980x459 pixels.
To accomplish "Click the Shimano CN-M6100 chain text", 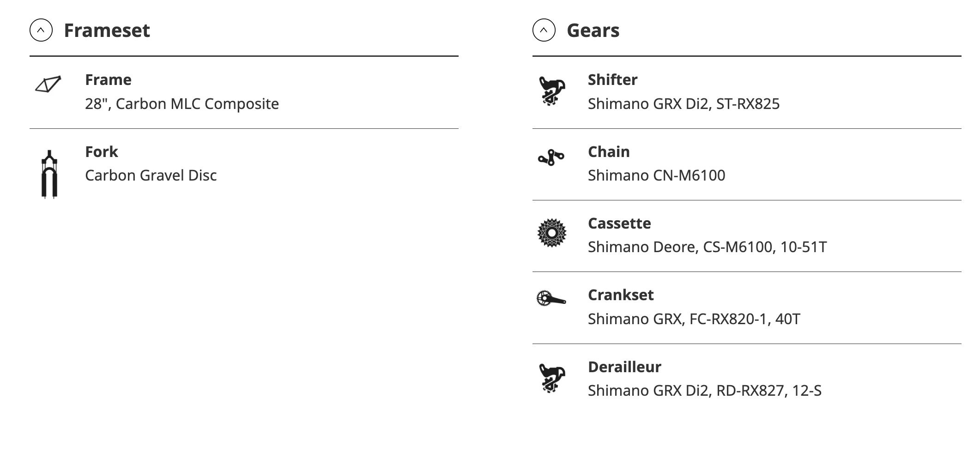I will 656,175.
